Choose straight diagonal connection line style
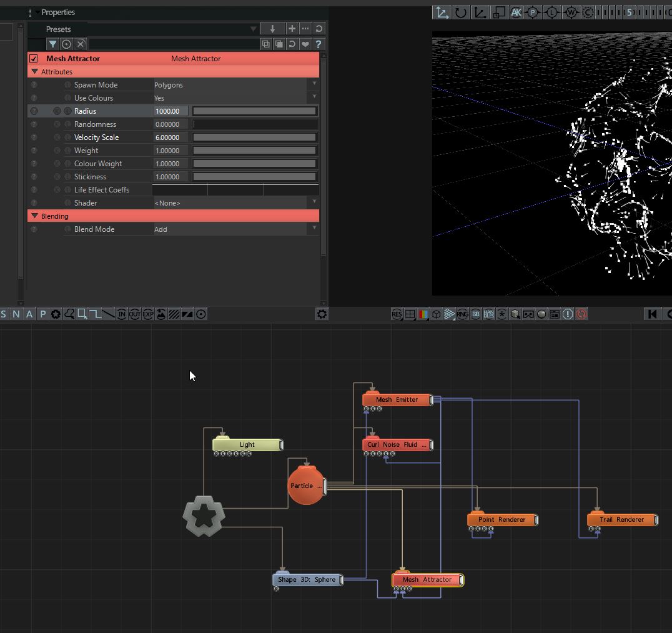672x633 pixels. pyautogui.click(x=109, y=314)
